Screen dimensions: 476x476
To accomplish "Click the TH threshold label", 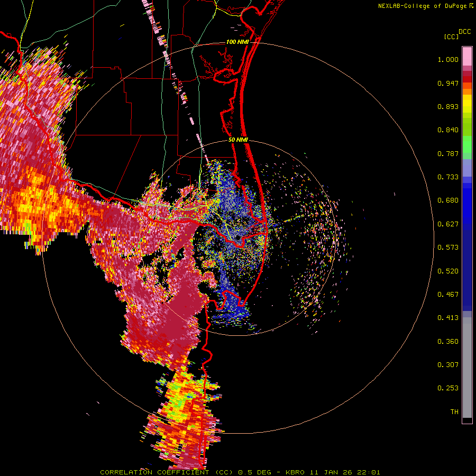I will click(454, 412).
